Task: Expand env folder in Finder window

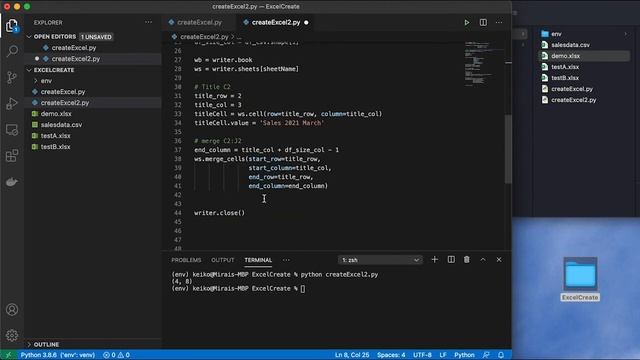Action: 626,34
